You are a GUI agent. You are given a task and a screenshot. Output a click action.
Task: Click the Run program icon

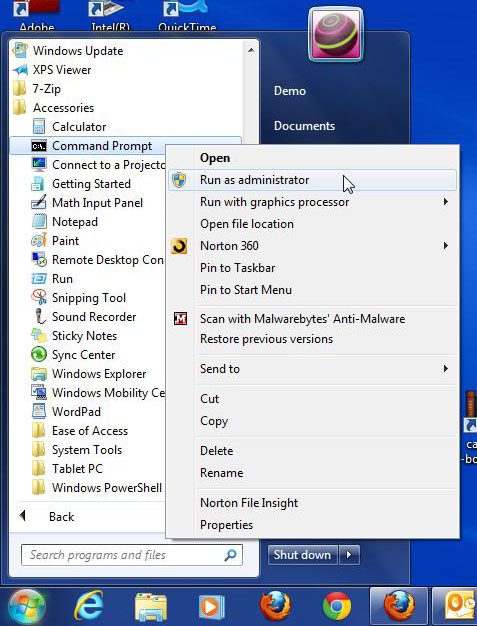[39, 279]
